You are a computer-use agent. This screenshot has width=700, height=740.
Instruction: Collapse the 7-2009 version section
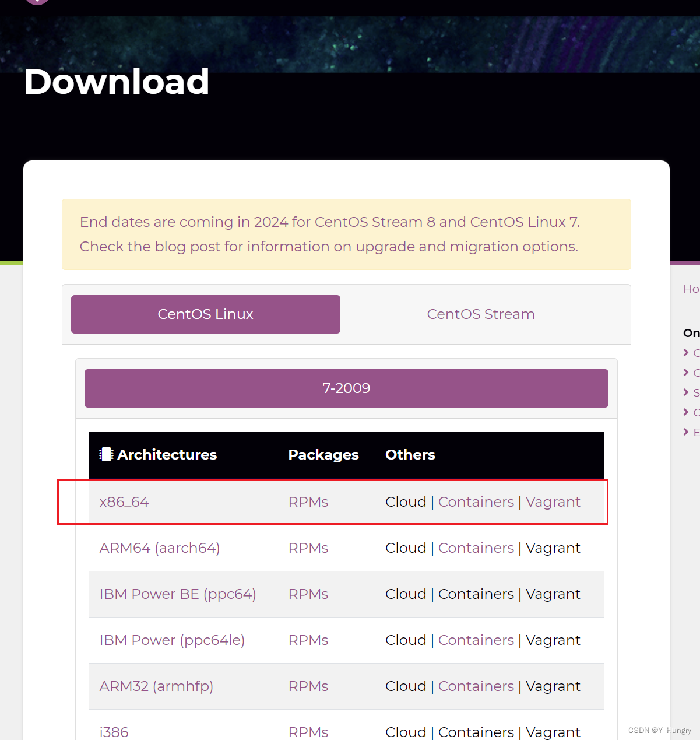[346, 388]
